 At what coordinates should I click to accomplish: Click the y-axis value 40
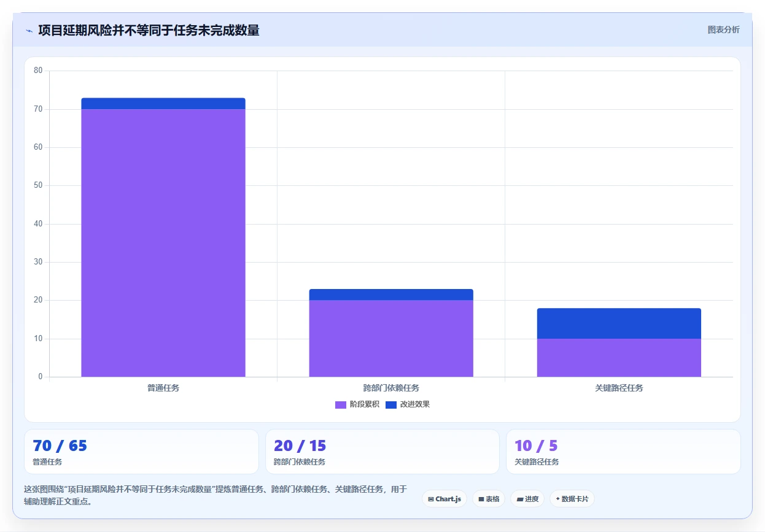pos(38,224)
